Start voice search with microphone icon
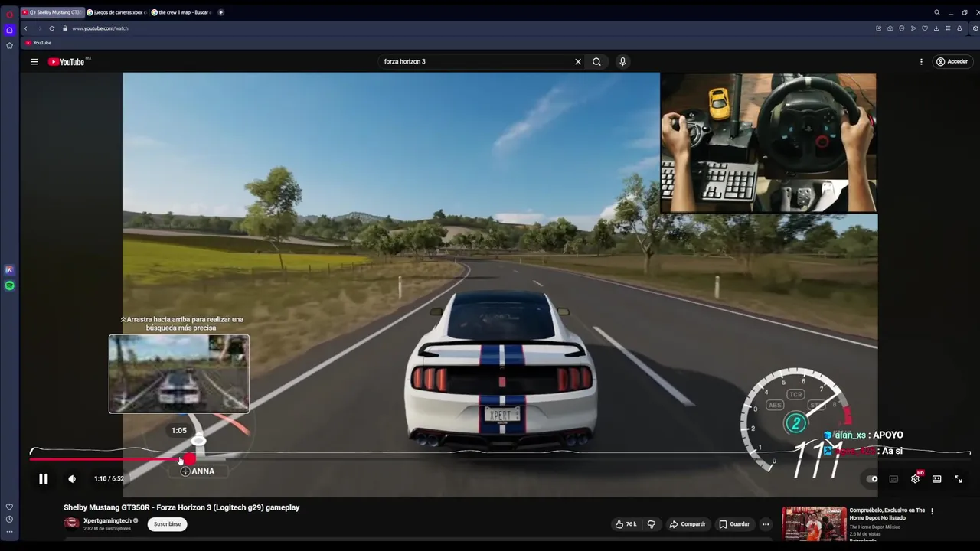 point(622,62)
